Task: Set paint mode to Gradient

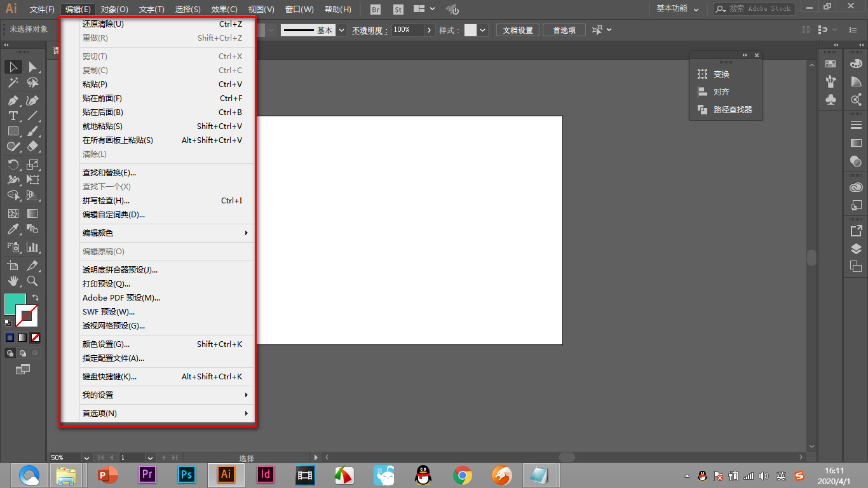Action: pos(23,338)
